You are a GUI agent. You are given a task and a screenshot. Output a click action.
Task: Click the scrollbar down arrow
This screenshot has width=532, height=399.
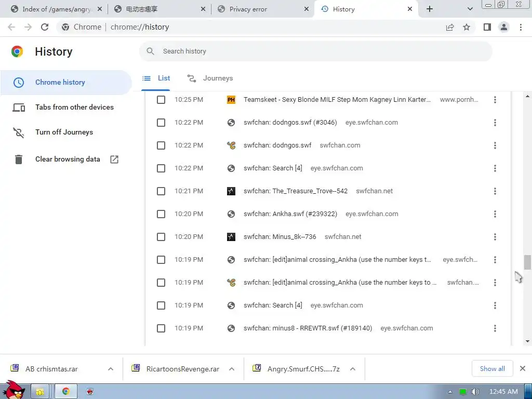(x=527, y=341)
